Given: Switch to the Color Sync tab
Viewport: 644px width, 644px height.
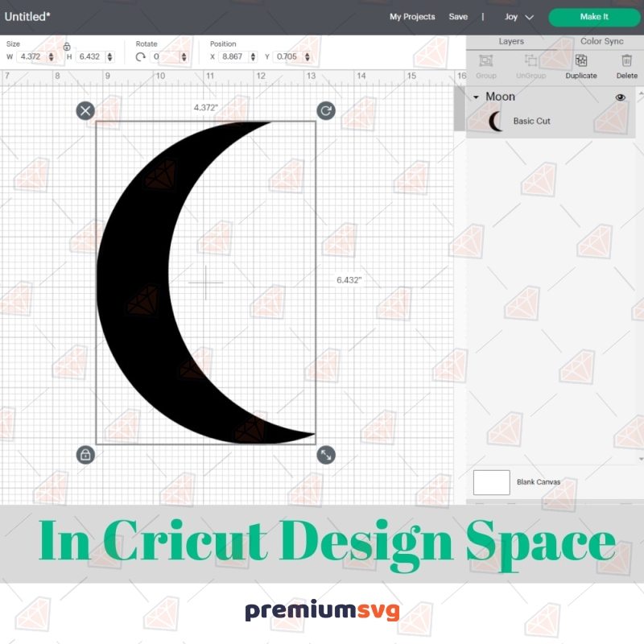Looking at the screenshot, I should point(602,41).
